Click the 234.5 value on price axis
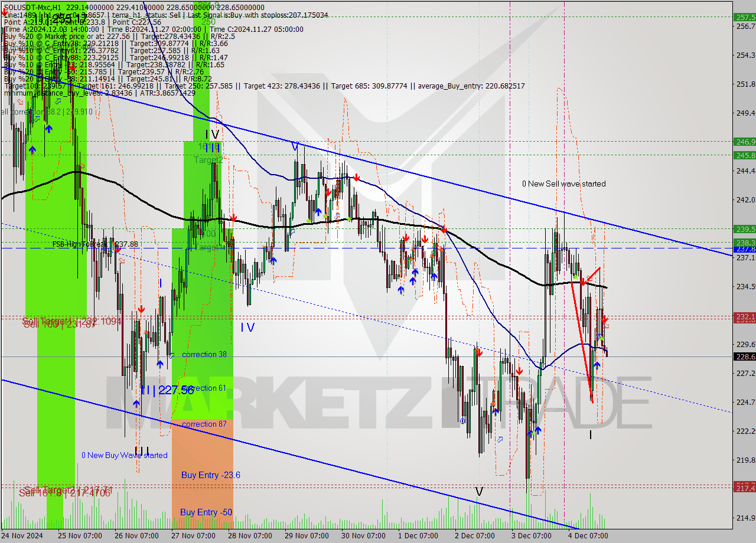Screen dimensions: 756x543 (745, 286)
